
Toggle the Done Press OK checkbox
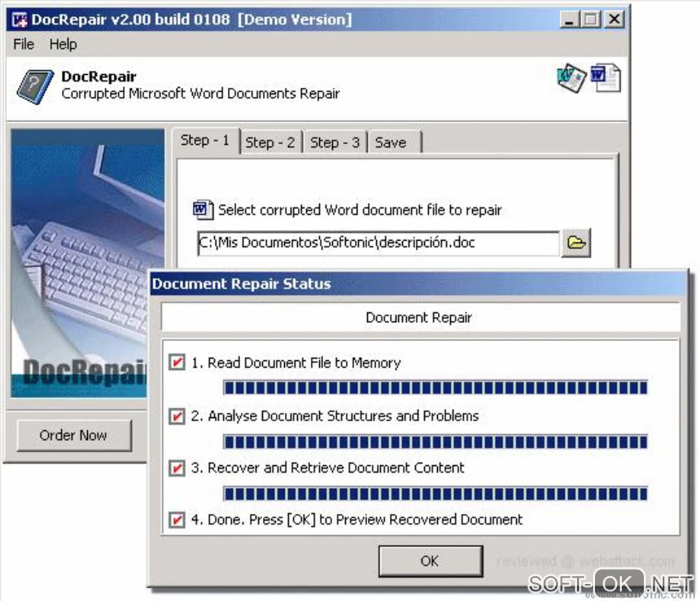coord(177,520)
